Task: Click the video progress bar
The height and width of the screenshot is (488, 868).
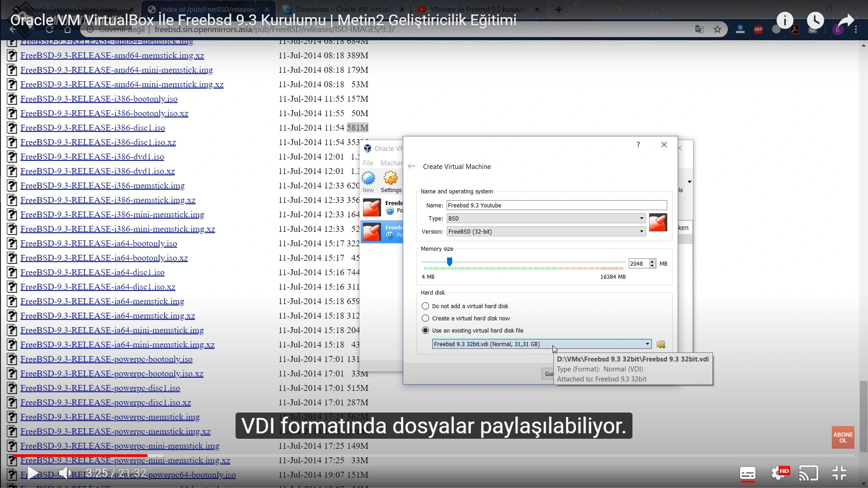Action: click(x=434, y=455)
